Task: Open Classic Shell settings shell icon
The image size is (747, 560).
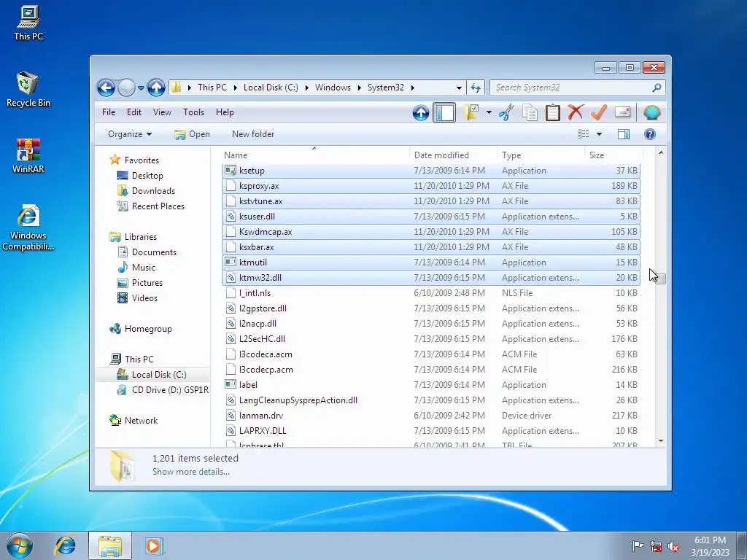Action: pos(651,113)
